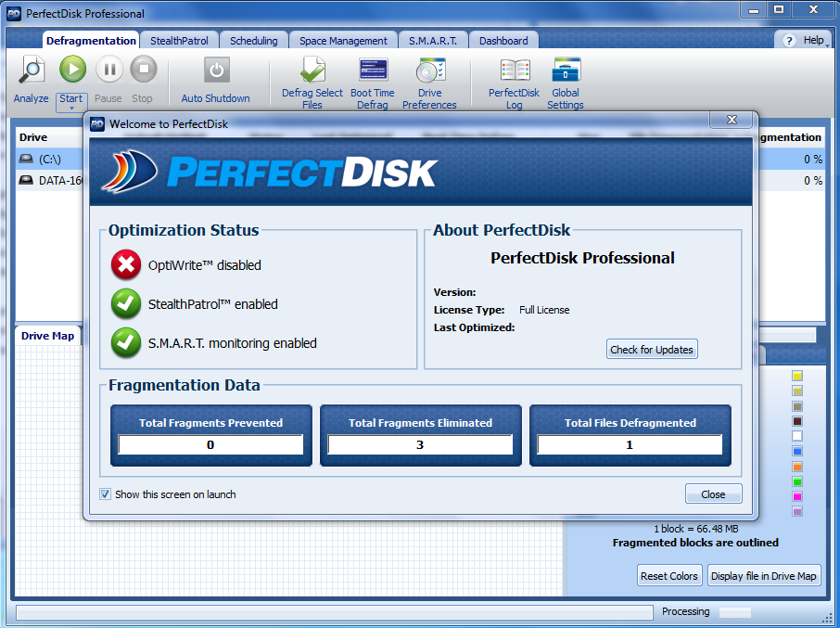The height and width of the screenshot is (628, 840).
Task: Click S.M.A.R.T. monitoring green check icon
Action: coord(126,343)
